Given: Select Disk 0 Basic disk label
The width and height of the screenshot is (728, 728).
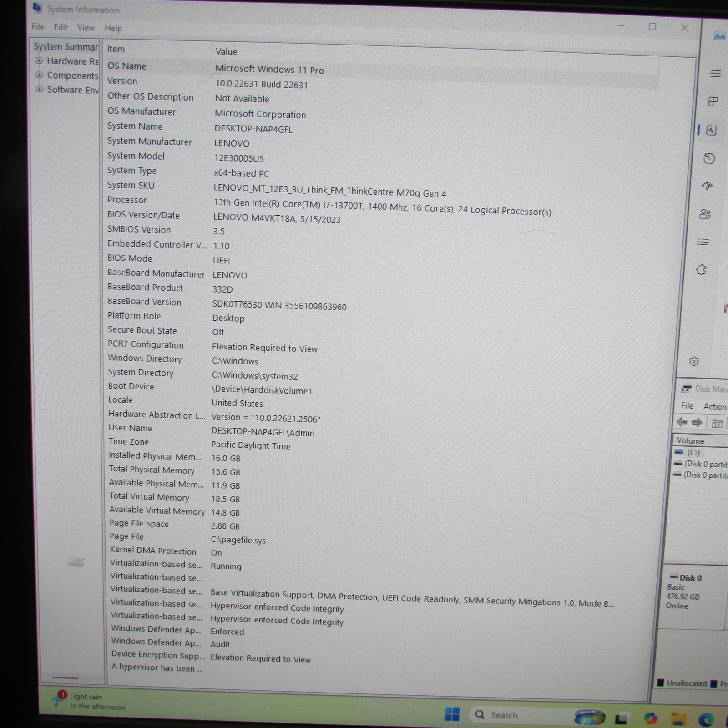Looking at the screenshot, I should click(x=686, y=591).
